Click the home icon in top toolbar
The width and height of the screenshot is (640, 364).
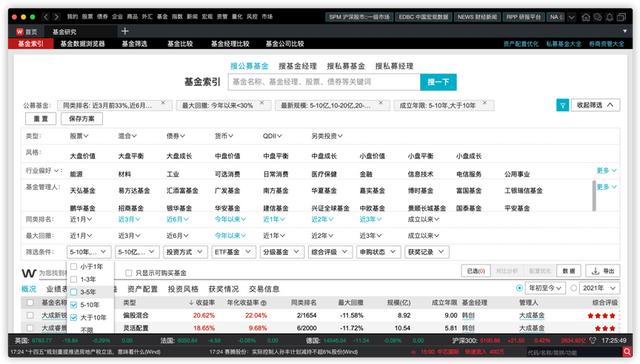[586, 17]
